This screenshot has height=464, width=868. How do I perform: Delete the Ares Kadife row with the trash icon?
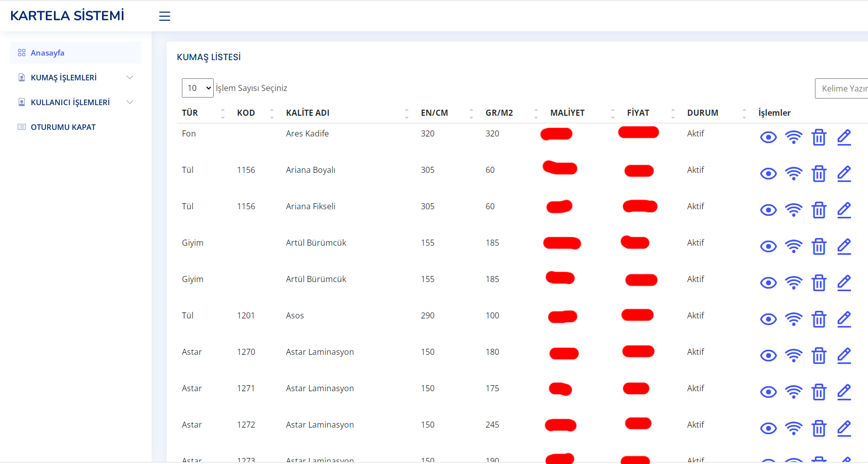click(819, 137)
